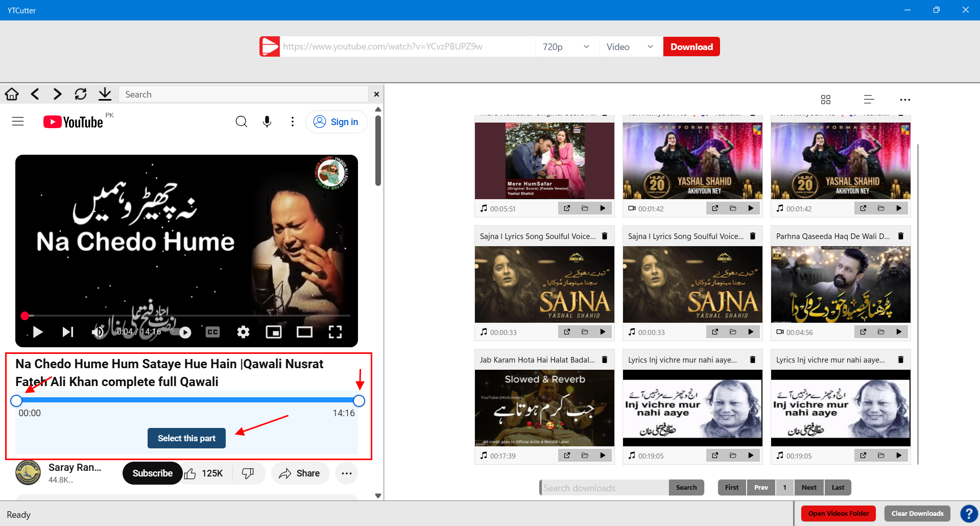Go to Prev page of downloads

tap(761, 488)
